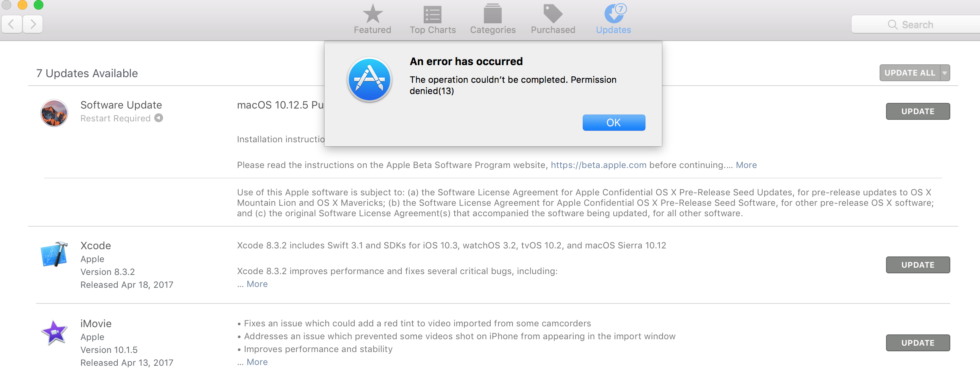Expand the Update All dropdown arrow
The image size is (980, 373).
pos(945,73)
